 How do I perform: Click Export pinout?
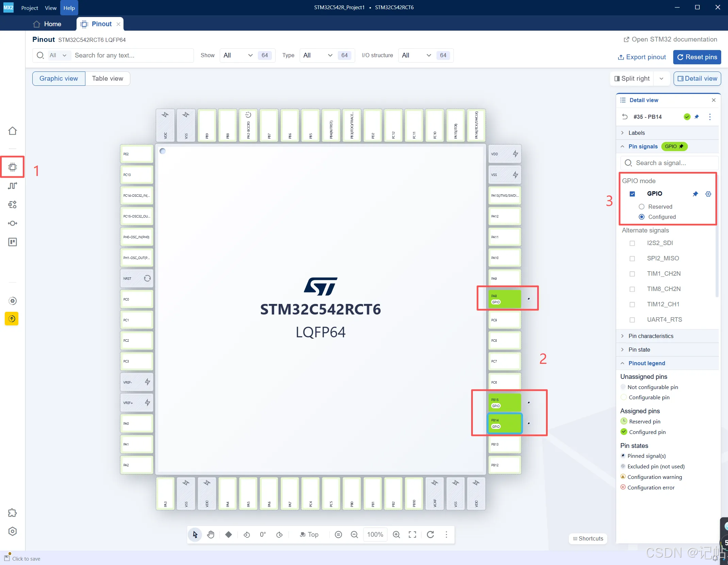(x=642, y=57)
